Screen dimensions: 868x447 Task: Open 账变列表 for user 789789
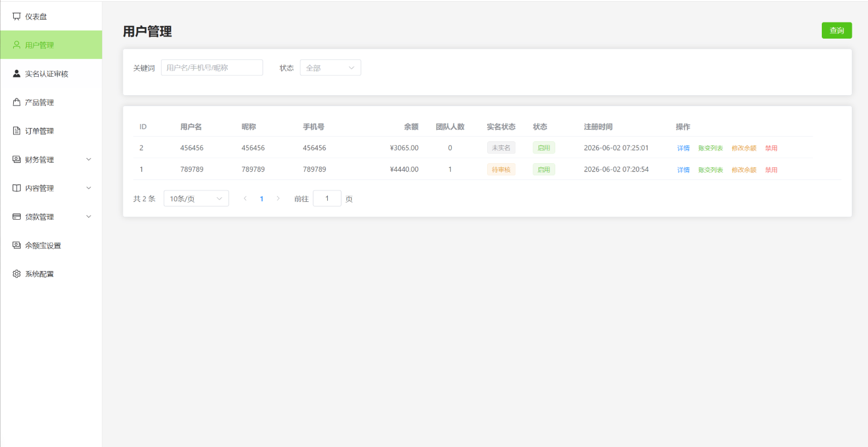tap(710, 170)
